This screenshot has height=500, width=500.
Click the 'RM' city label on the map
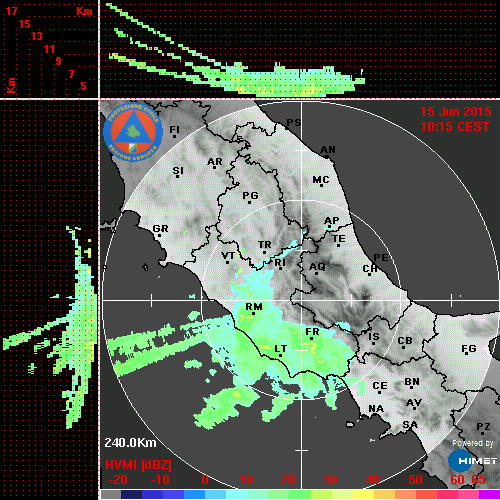coord(254,306)
